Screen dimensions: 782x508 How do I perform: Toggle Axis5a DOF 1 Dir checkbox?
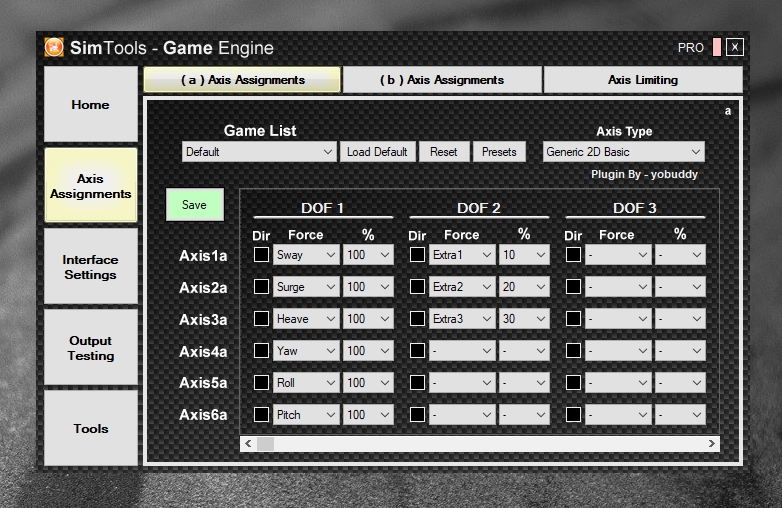coord(261,382)
